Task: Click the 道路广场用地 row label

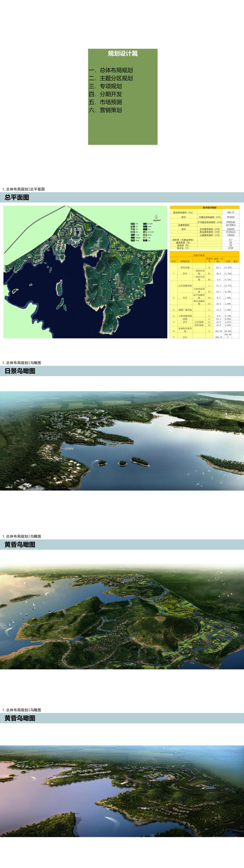Action: (x=185, y=310)
